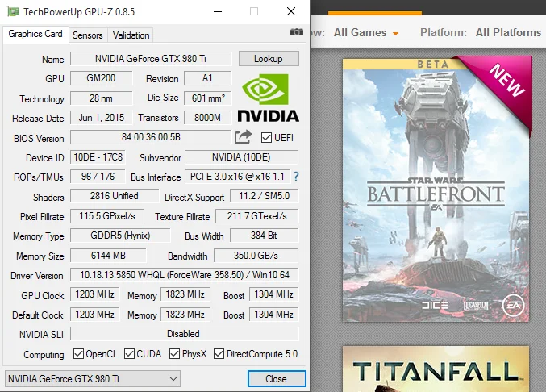Click the GPU Clock row Boost 1304 MHz value
The height and width of the screenshot is (392, 546).
tap(273, 294)
